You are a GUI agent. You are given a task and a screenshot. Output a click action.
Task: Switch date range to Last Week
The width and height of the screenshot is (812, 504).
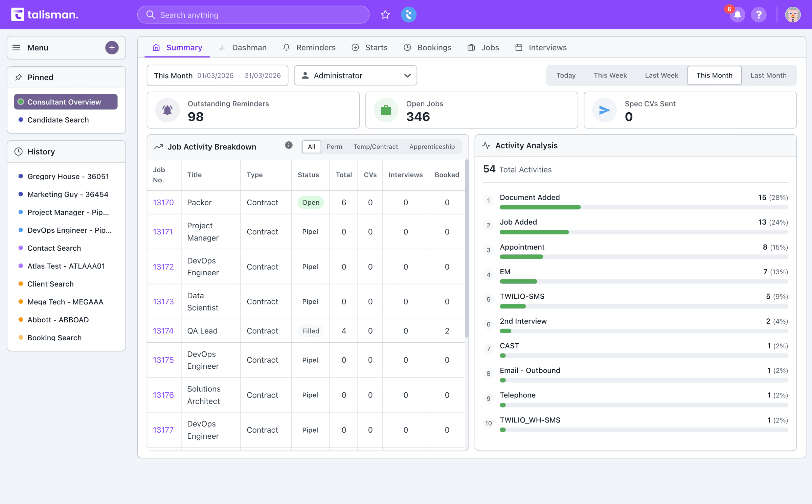pos(661,75)
